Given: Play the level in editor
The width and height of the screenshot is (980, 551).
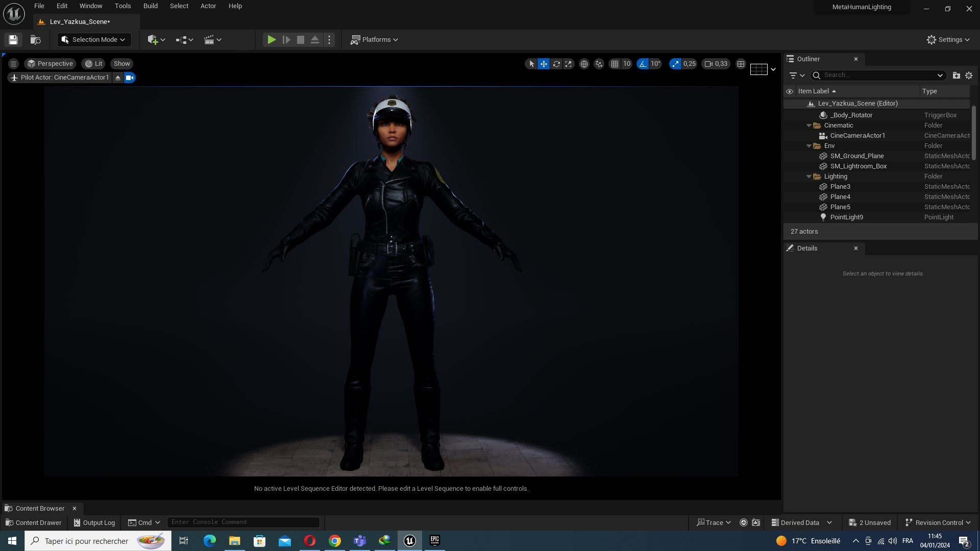Looking at the screenshot, I should 272,40.
